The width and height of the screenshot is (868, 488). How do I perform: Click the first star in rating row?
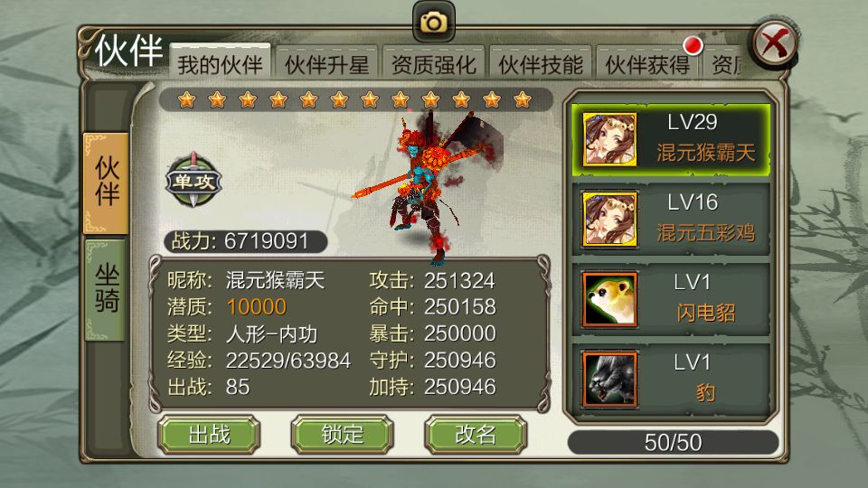point(187,99)
